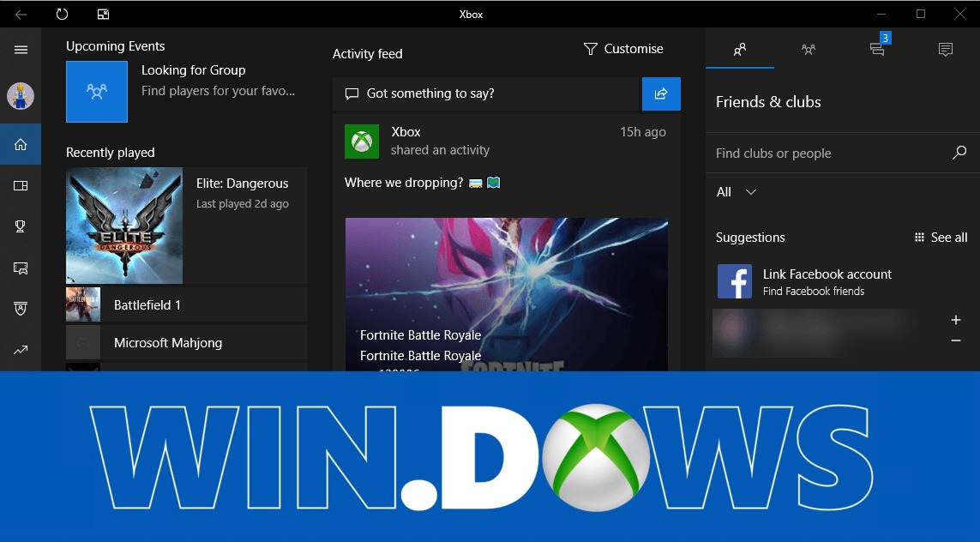
Task: Close the Xbox window
Action: (x=960, y=14)
